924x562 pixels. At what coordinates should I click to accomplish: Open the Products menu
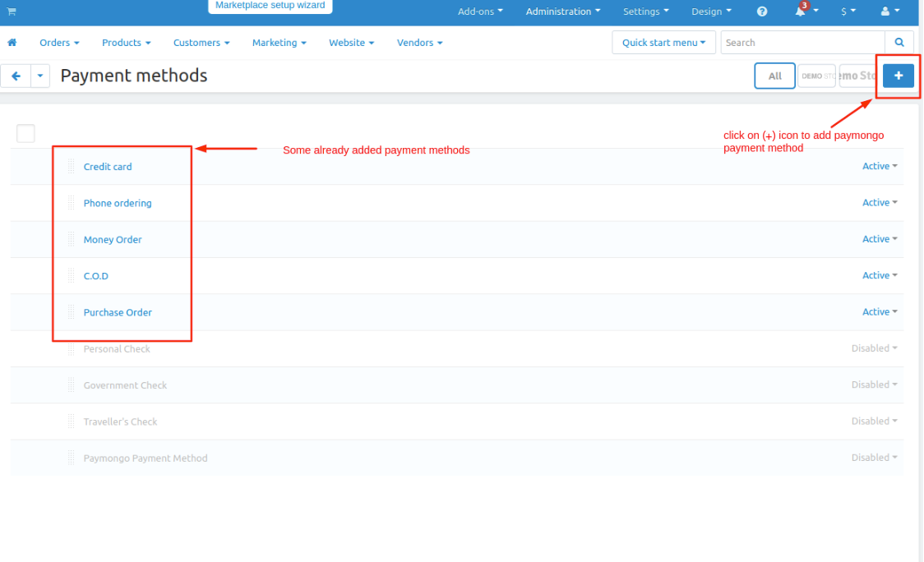pos(126,43)
